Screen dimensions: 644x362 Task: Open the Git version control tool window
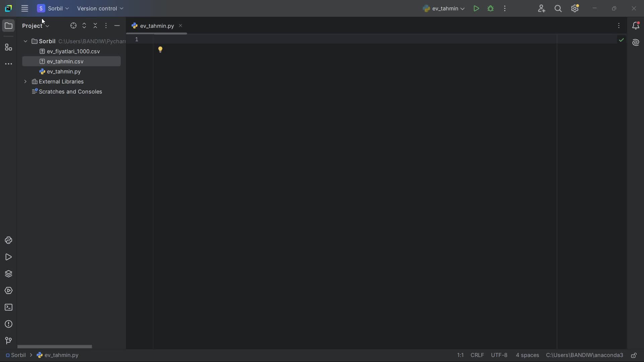[x=8, y=341]
